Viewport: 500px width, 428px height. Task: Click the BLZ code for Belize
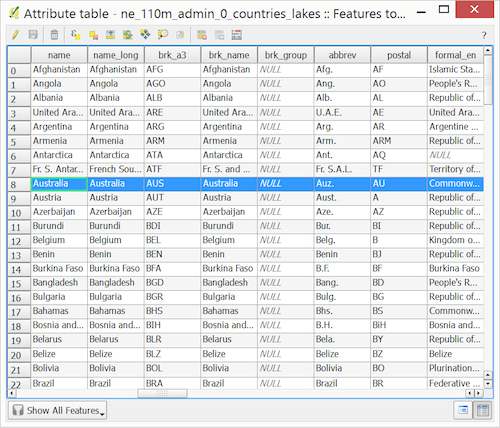pos(172,354)
